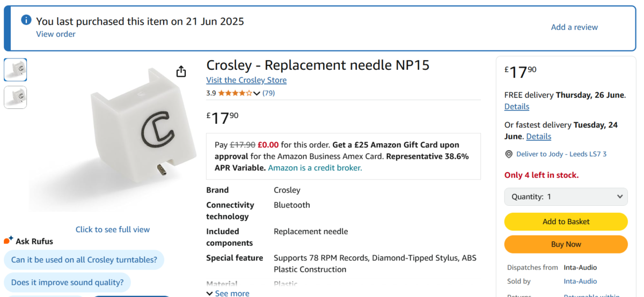Open the 79 reviews count link
This screenshot has width=644, height=297.
268,93
